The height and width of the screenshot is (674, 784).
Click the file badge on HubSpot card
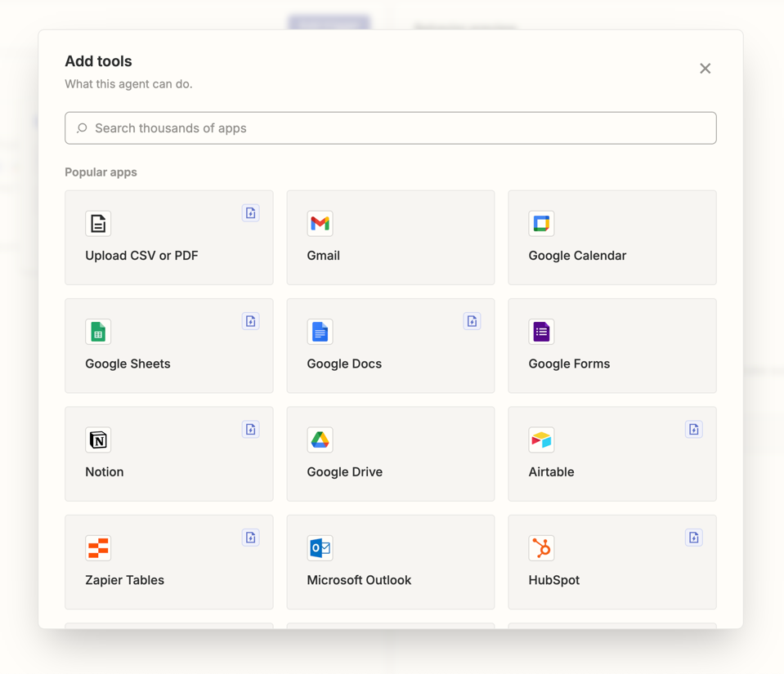tap(694, 538)
